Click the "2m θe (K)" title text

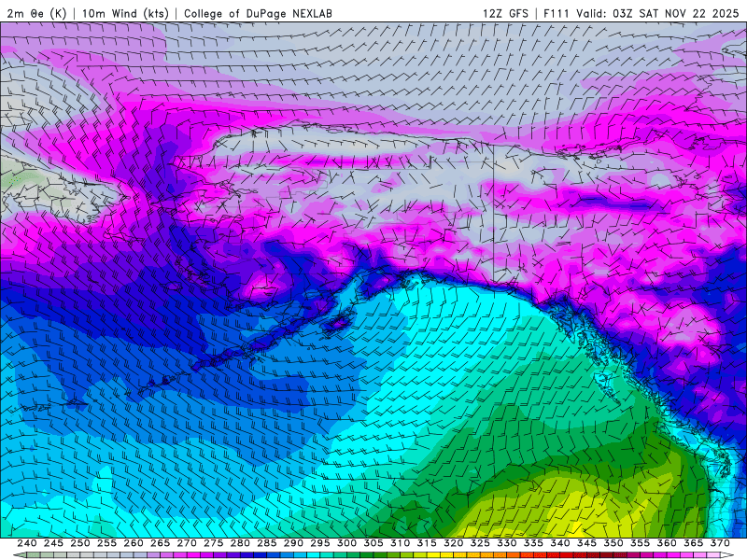pyautogui.click(x=36, y=13)
